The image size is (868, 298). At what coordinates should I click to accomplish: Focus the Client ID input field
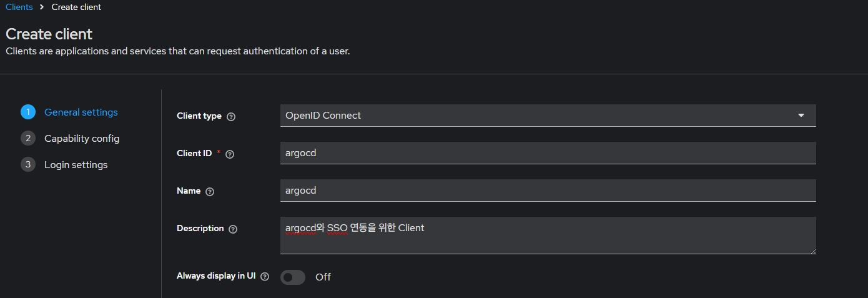coord(548,153)
